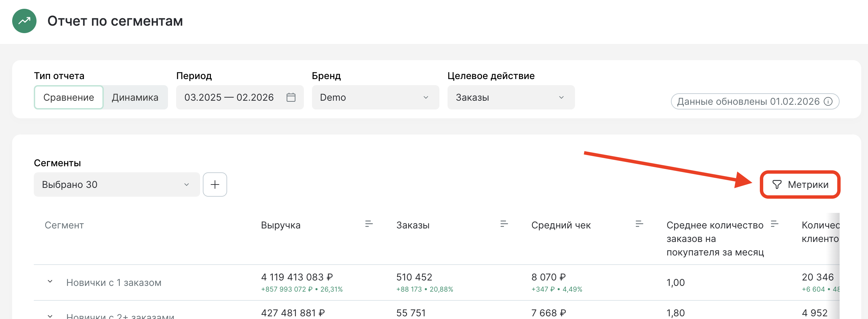Expand the Новички с 1 заказом row
Screen dimensions: 868x319
point(50,281)
